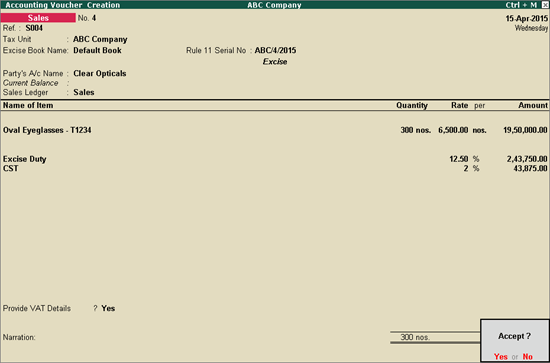The height and width of the screenshot is (363, 550).
Task: Edit the Ref field S004
Action: click(34, 28)
